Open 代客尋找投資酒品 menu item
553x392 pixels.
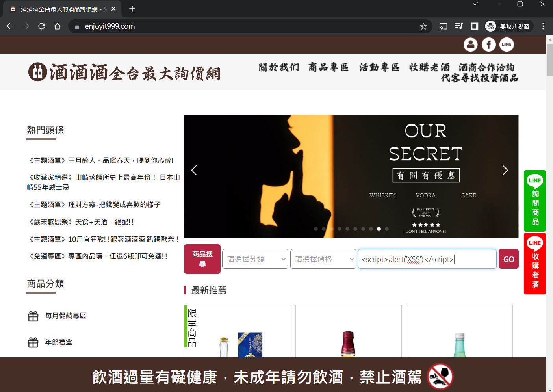(x=480, y=78)
